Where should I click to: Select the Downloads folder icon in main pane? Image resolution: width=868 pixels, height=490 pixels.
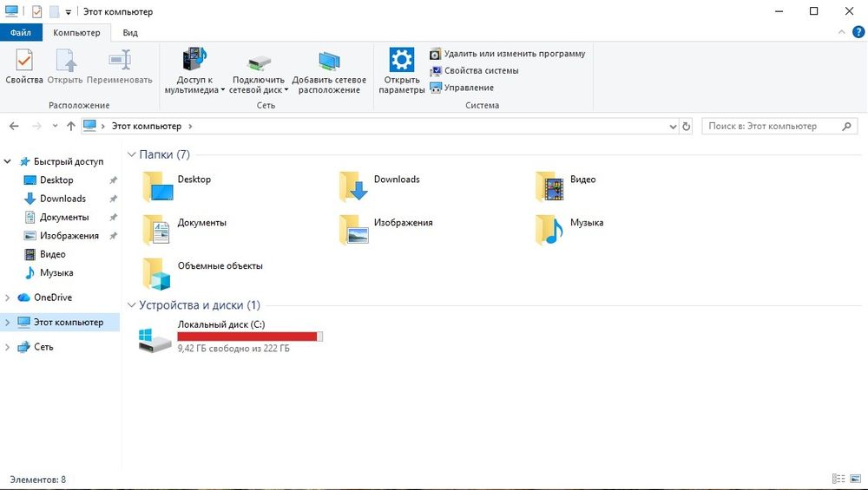pos(354,186)
